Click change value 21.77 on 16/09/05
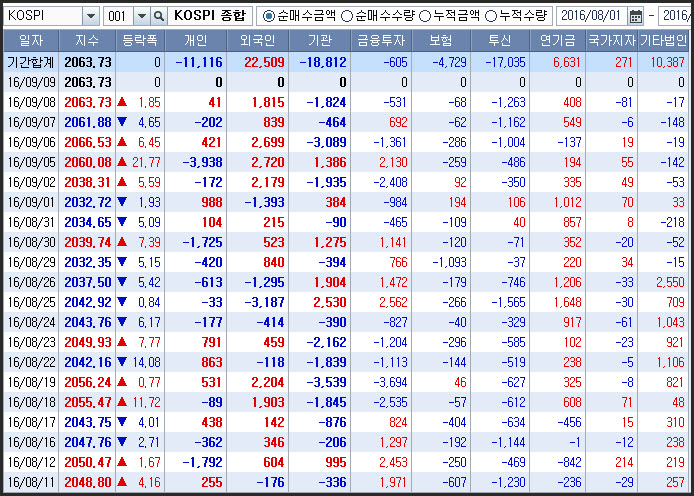 [146, 162]
